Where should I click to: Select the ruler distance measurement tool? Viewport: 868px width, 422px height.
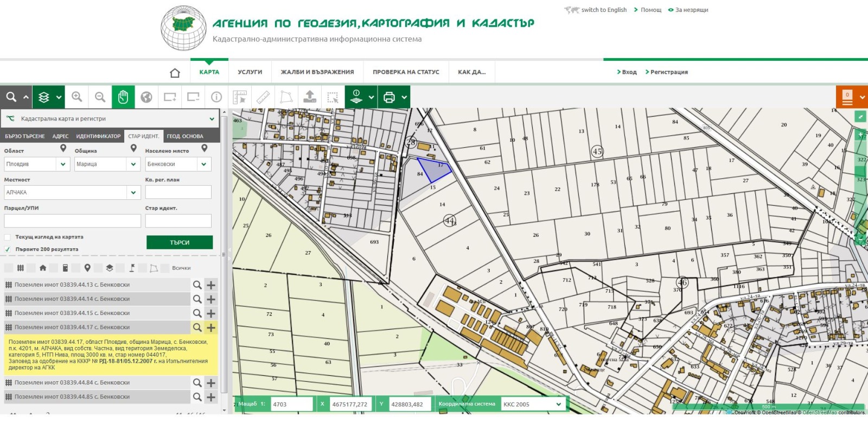point(263,97)
